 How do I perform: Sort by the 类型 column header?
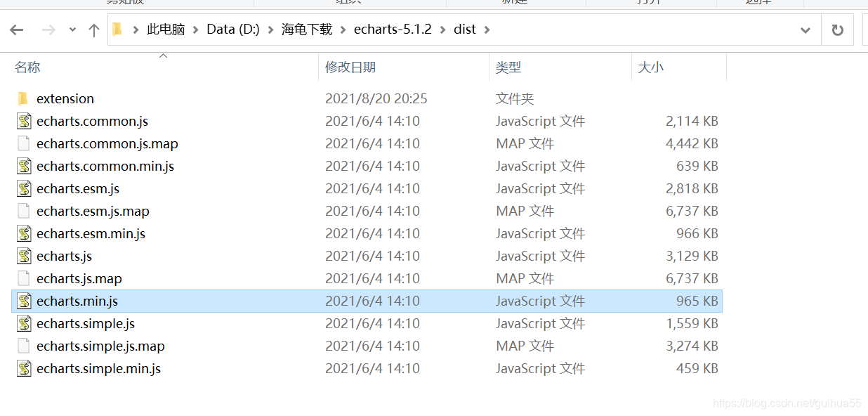tap(508, 67)
